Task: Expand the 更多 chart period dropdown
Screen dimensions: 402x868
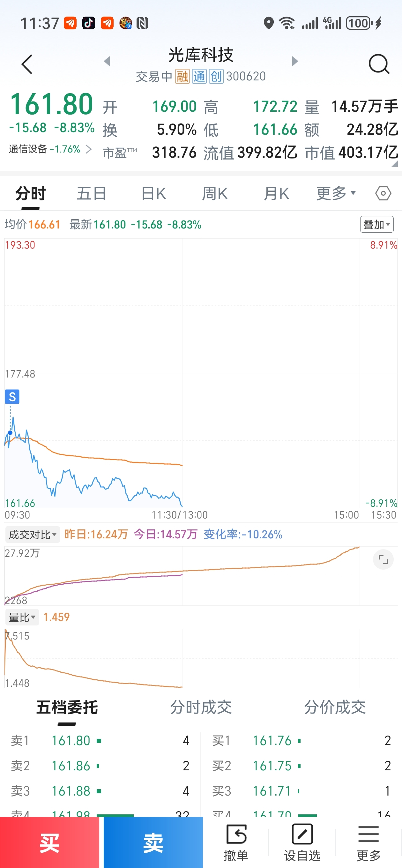Action: [336, 193]
